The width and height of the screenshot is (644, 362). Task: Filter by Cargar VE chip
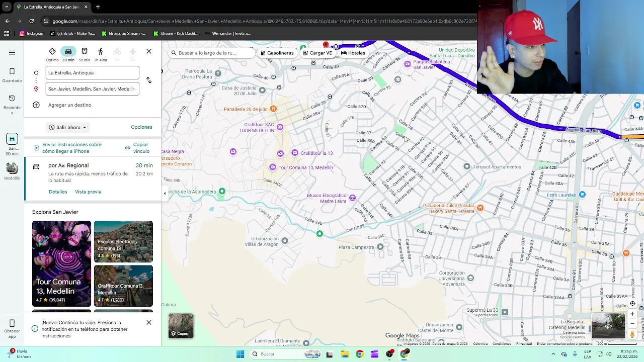pyautogui.click(x=317, y=53)
